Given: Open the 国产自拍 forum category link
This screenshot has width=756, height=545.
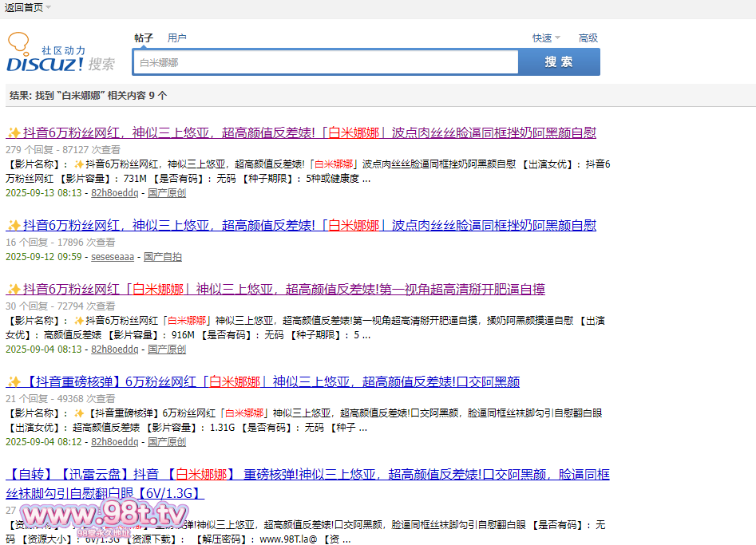Looking at the screenshot, I should [x=163, y=257].
